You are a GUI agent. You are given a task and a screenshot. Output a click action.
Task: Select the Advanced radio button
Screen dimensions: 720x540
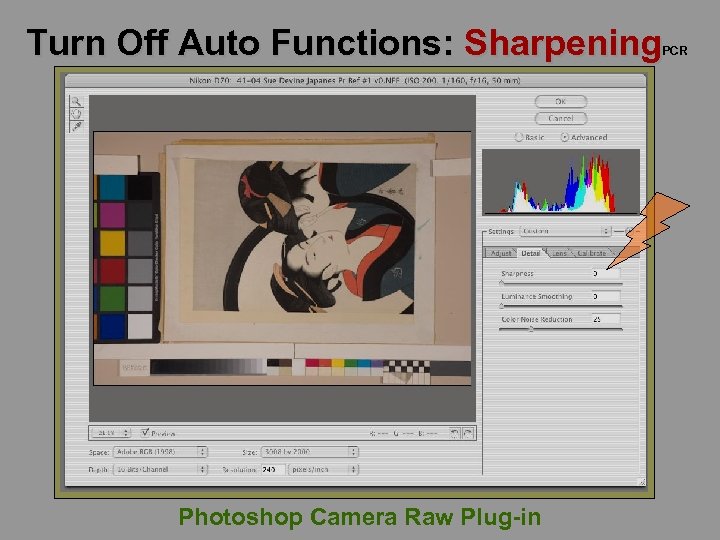[564, 137]
